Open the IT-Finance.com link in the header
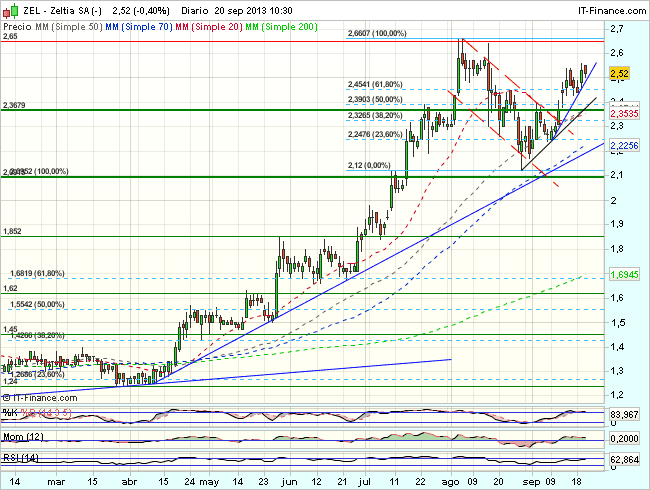Image resolution: width=650 pixels, height=490 pixels. pos(612,11)
